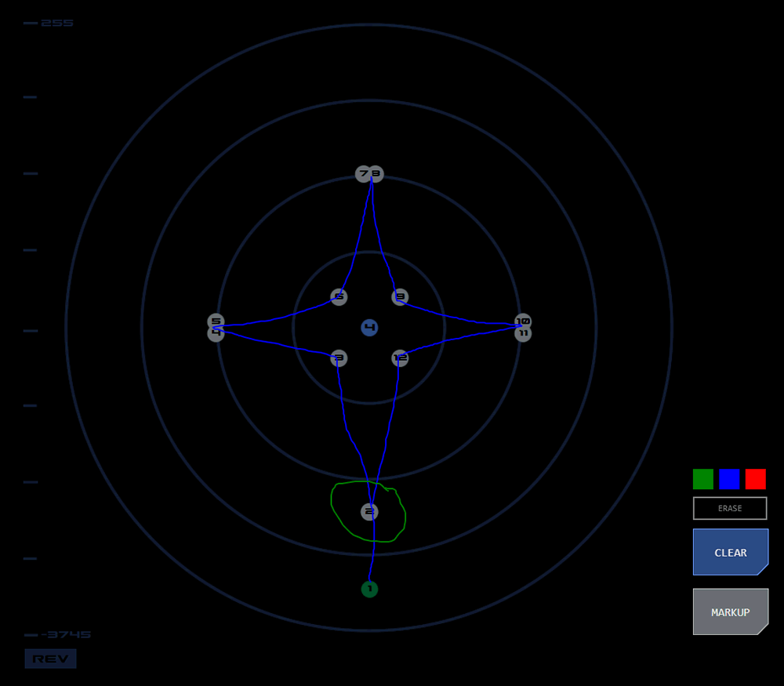Activate the ERASE tool
Screen dimensions: 784x686
730,508
